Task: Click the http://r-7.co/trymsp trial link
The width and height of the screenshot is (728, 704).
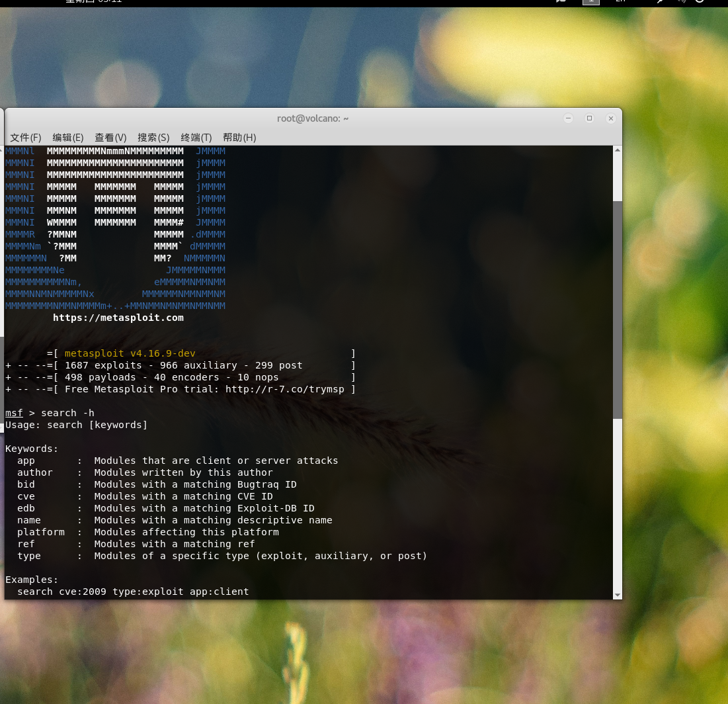Action: [x=285, y=390]
